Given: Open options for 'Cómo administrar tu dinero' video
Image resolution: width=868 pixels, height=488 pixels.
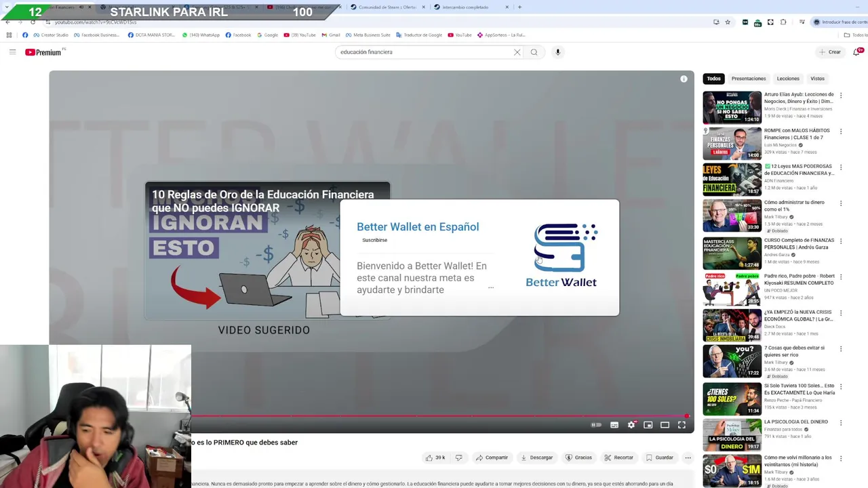Looking at the screenshot, I should click(x=841, y=203).
